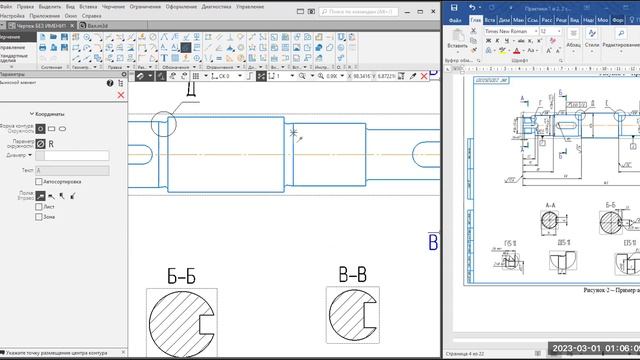640x360 pixels.
Task: Switch to Вал.m3d document tab
Action: click(x=95, y=26)
